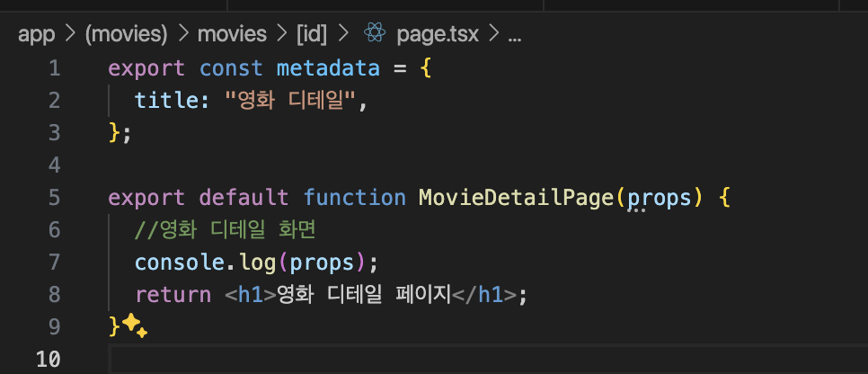
Task: Open the '(movies)' breadcrumb folder
Action: 126,35
